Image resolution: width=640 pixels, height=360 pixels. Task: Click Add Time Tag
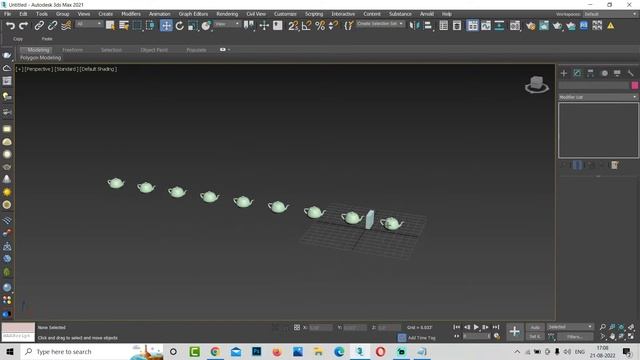(x=421, y=338)
